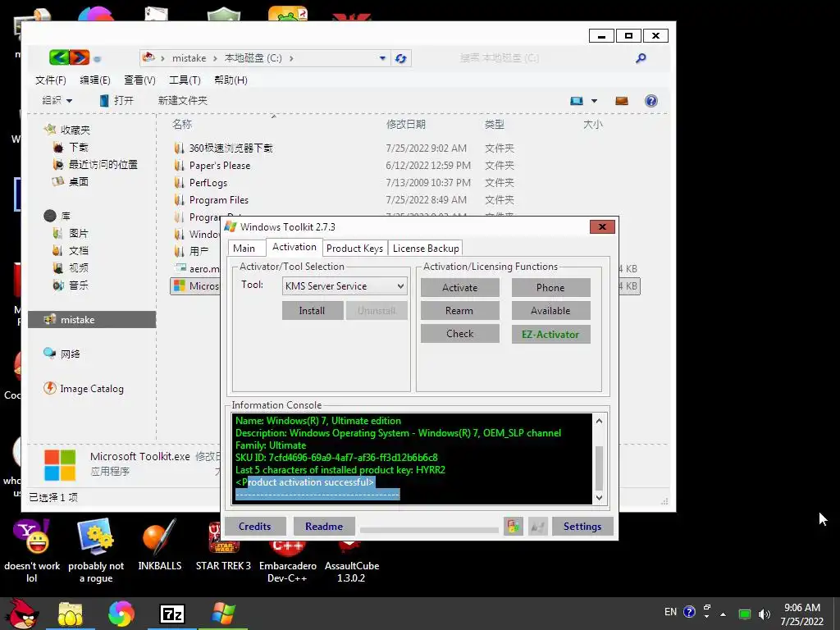The image size is (840, 630).
Task: Click the search magnifier icon in Explorer
Action: pyautogui.click(x=641, y=58)
